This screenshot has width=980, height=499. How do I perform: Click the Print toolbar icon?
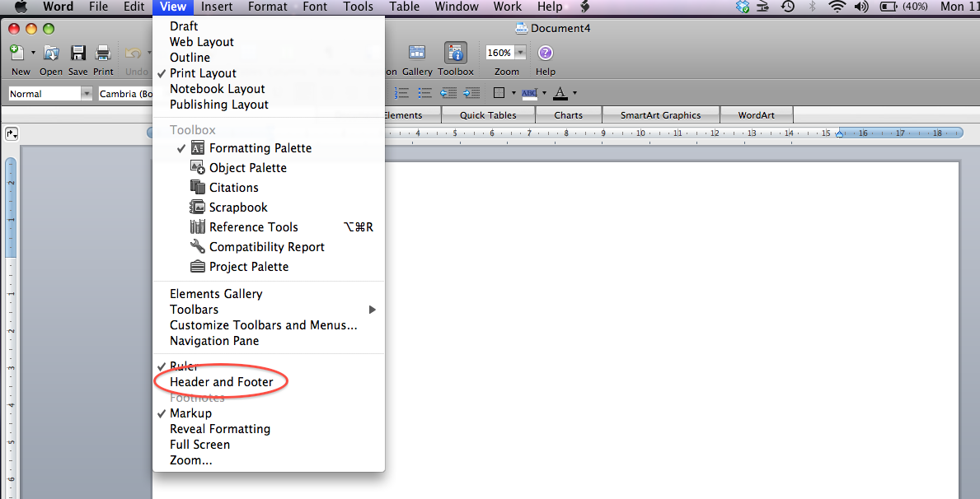(x=103, y=53)
